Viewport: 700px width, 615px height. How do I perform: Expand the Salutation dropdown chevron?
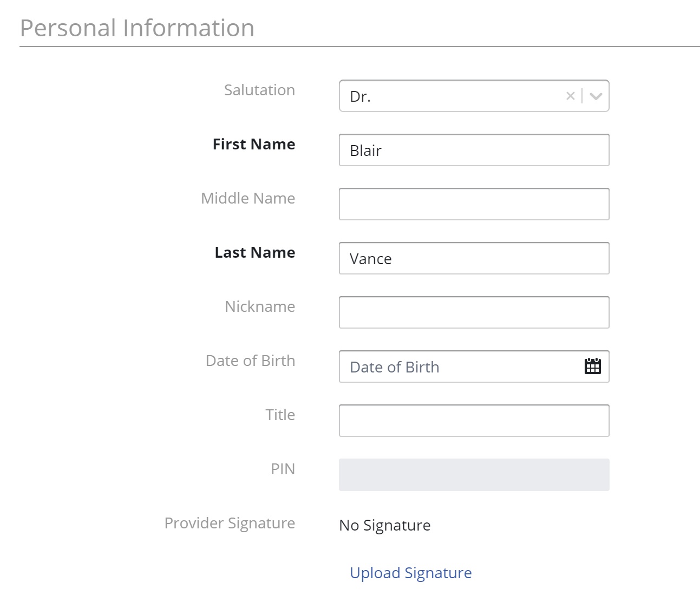(596, 96)
